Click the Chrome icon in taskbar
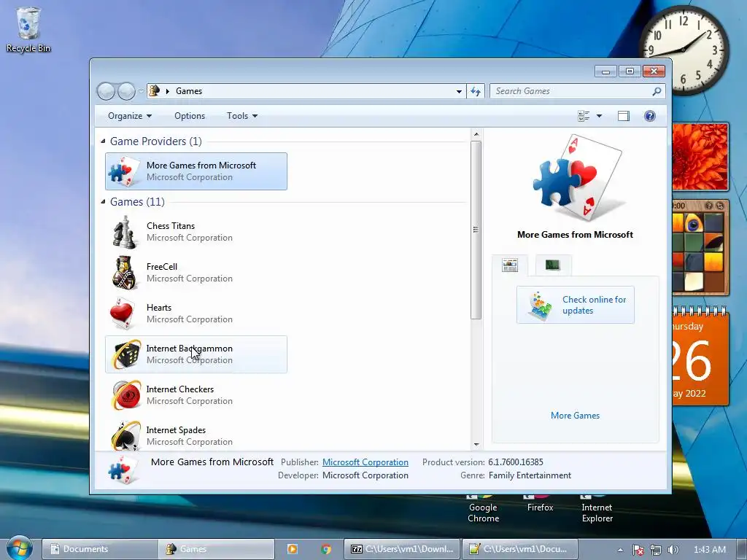 pos(326,549)
